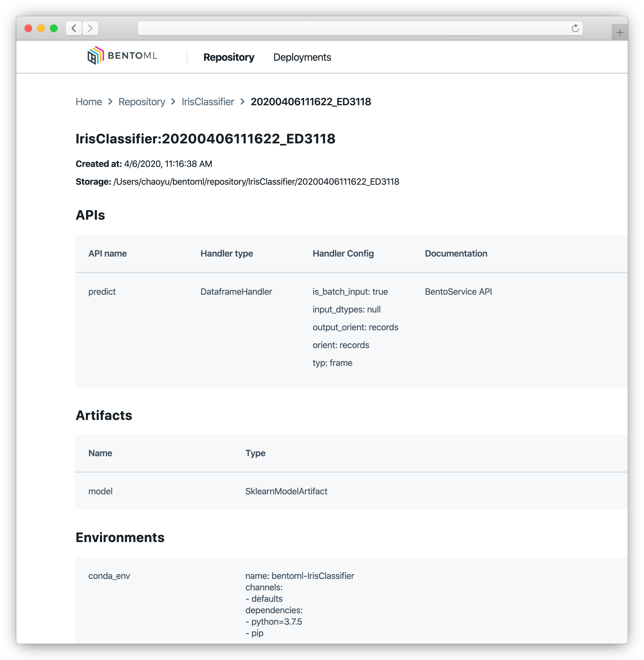Click the conda_env environment entry
Image resolution: width=644 pixels, height=660 pixels.
pos(109,576)
